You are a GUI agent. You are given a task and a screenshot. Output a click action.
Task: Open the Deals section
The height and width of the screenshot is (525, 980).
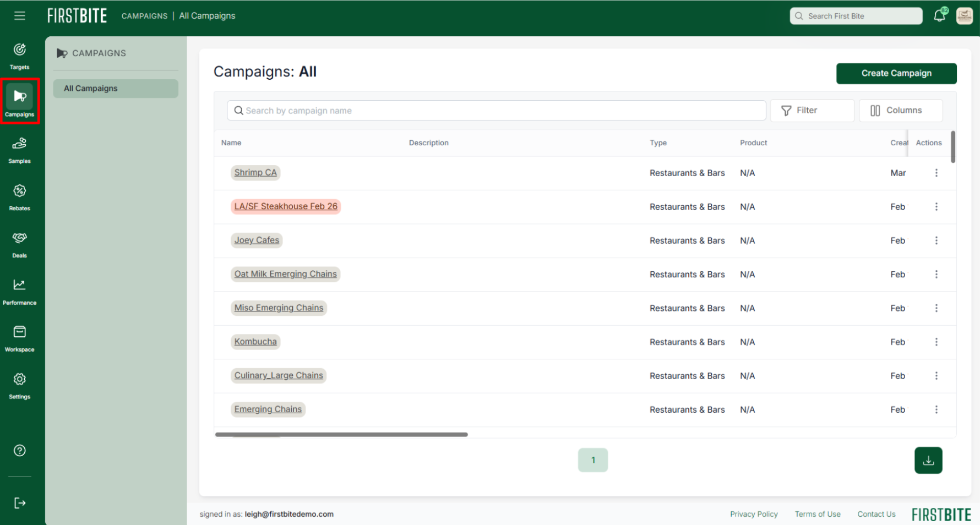[x=20, y=245]
